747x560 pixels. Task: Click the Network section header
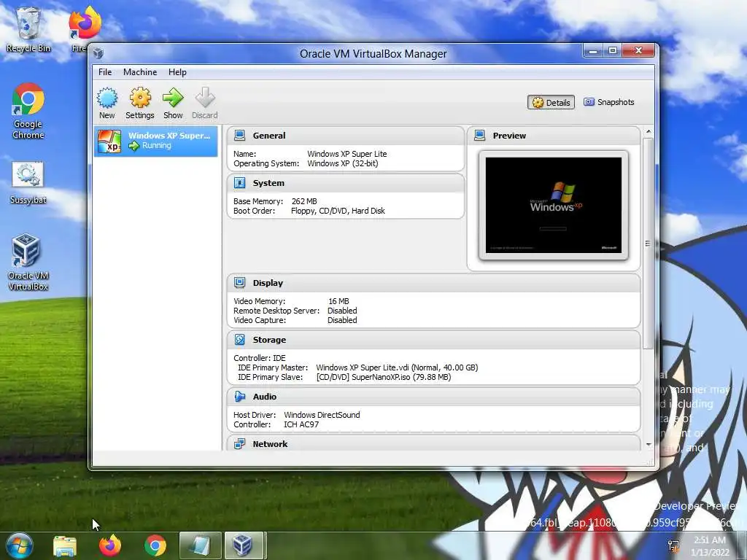click(x=433, y=443)
